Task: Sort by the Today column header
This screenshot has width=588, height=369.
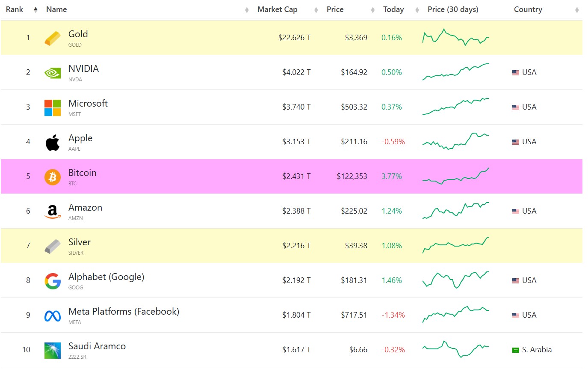Action: [x=393, y=9]
